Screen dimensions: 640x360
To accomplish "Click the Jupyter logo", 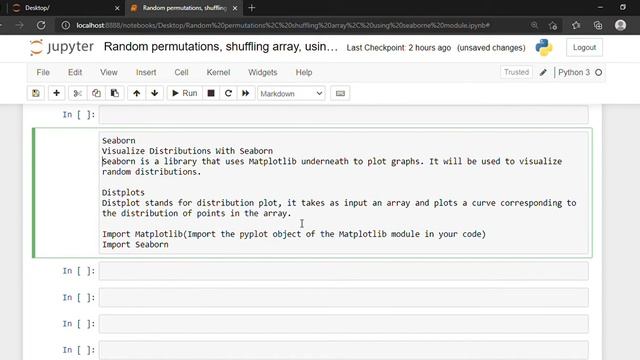I will tap(62, 47).
